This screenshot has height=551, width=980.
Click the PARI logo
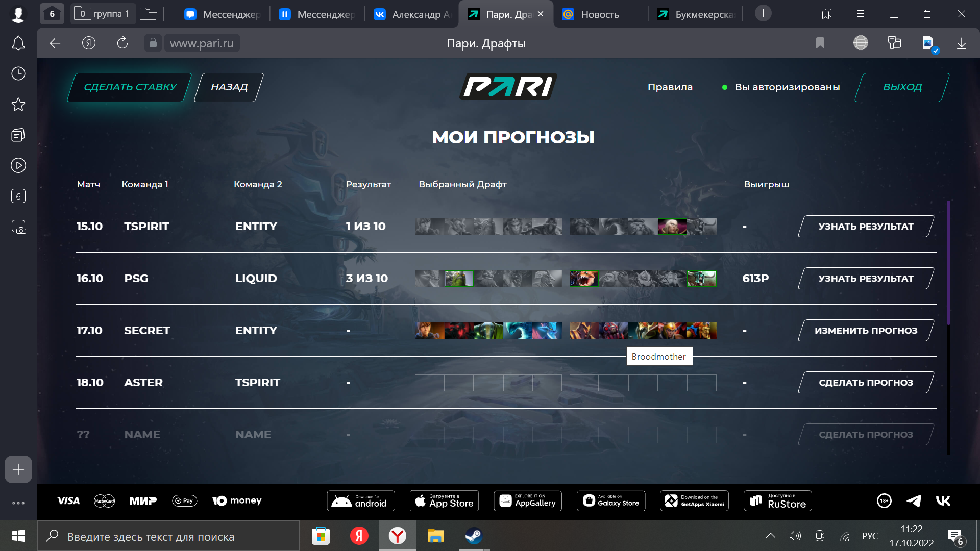508,87
